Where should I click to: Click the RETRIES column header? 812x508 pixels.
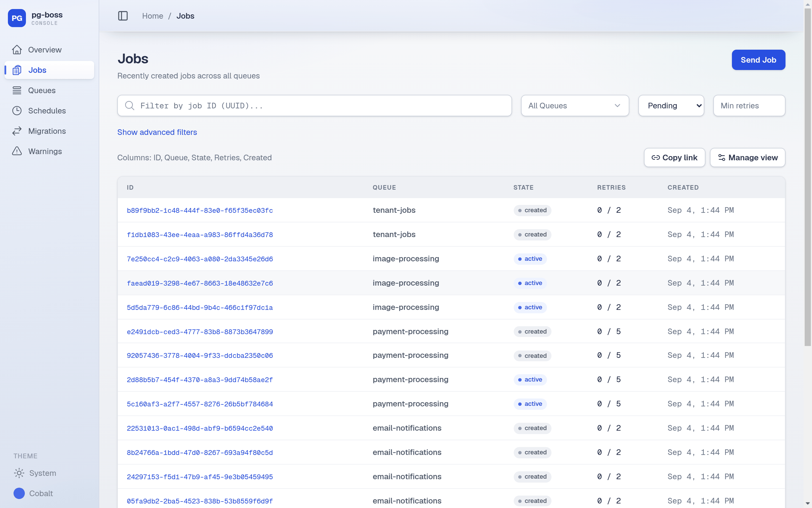click(x=611, y=187)
